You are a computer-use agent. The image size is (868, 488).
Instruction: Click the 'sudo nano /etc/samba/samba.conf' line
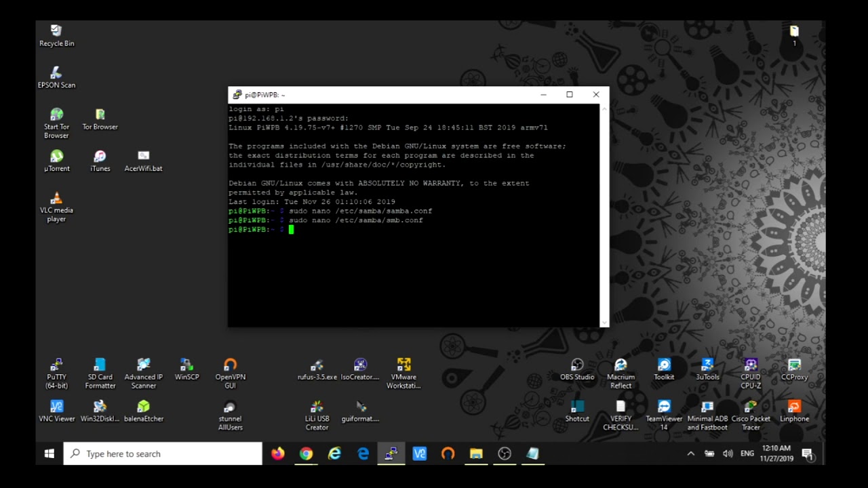[x=361, y=211]
